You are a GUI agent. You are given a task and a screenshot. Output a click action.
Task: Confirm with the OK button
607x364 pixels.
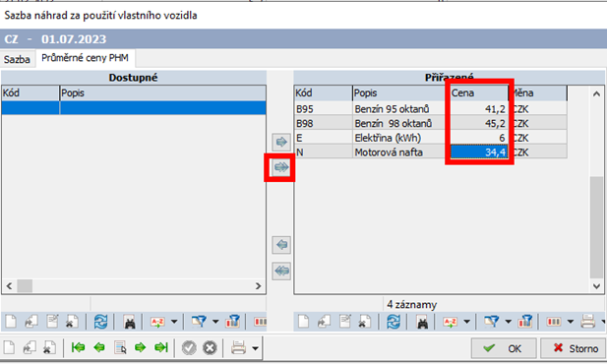504,348
